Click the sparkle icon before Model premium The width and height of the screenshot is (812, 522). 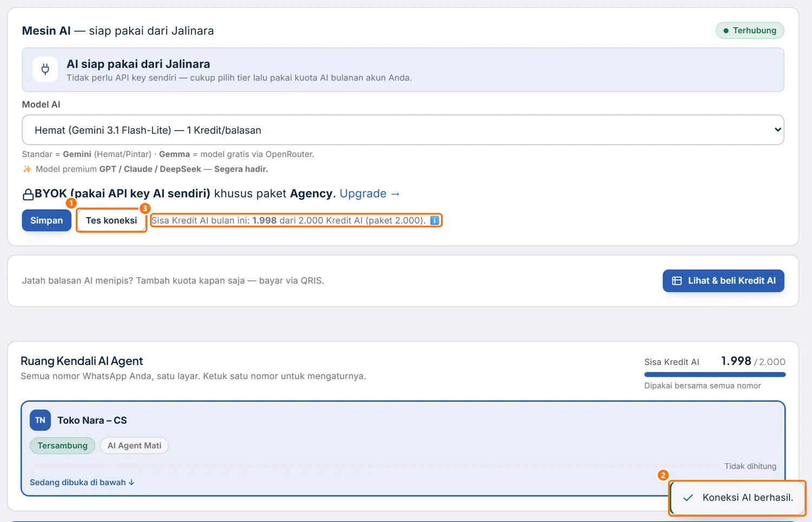pos(27,169)
